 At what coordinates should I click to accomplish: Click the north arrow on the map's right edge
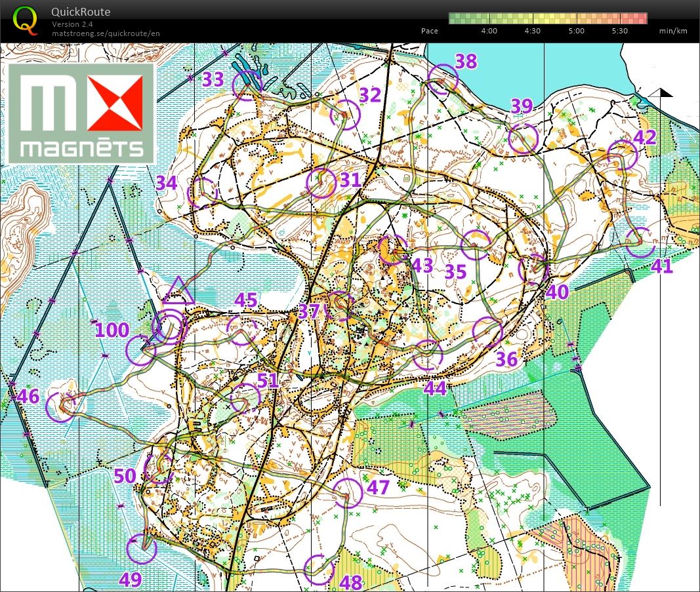point(661,95)
